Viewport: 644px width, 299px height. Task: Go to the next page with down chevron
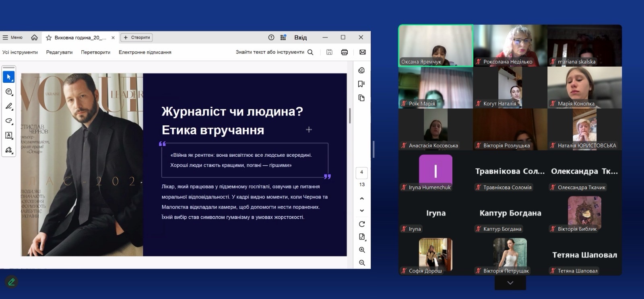click(x=362, y=211)
